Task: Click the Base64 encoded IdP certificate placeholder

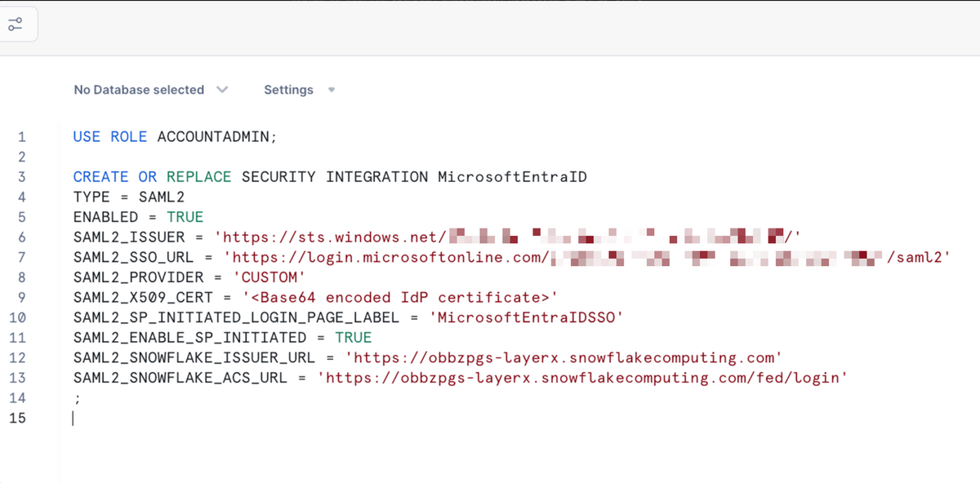Action: (400, 297)
